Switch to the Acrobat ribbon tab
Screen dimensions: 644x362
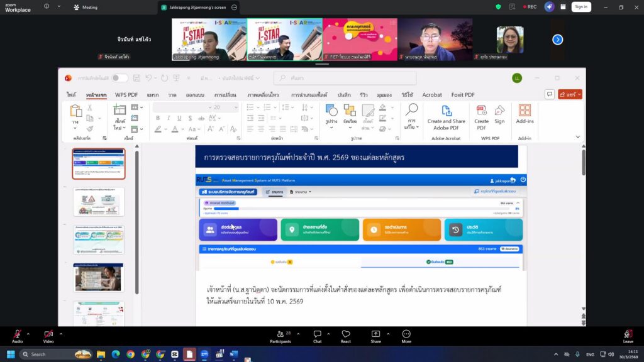coord(432,95)
